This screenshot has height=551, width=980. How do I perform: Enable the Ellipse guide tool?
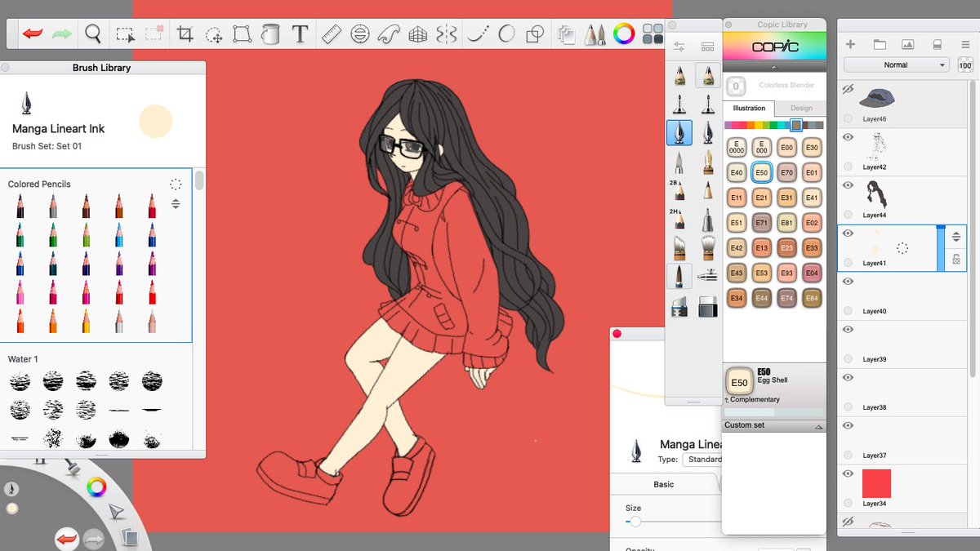pos(359,34)
